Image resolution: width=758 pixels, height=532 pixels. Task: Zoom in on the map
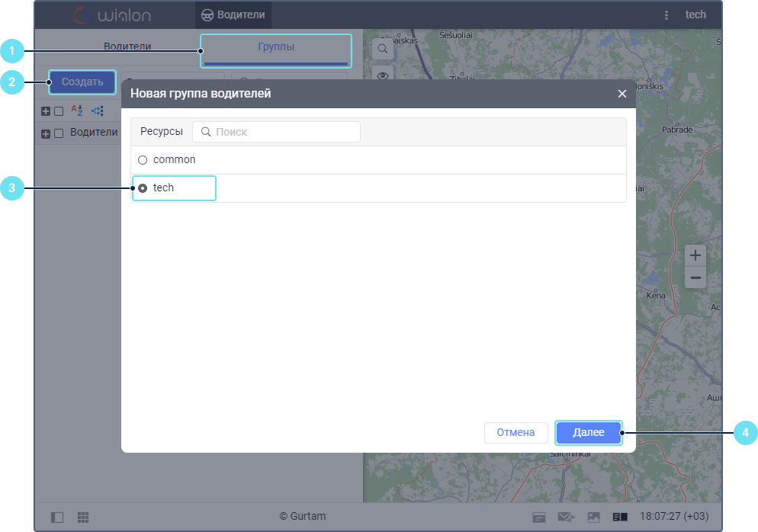click(695, 255)
